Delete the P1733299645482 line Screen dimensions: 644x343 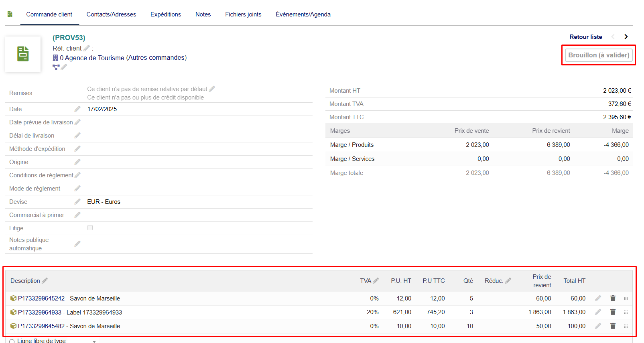(x=613, y=326)
